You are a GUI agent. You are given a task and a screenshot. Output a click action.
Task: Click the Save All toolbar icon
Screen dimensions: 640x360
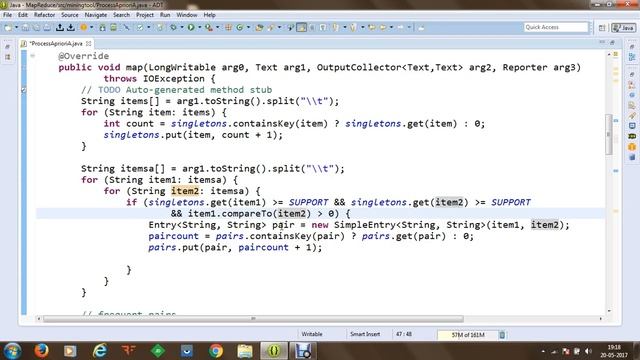click(x=36, y=27)
